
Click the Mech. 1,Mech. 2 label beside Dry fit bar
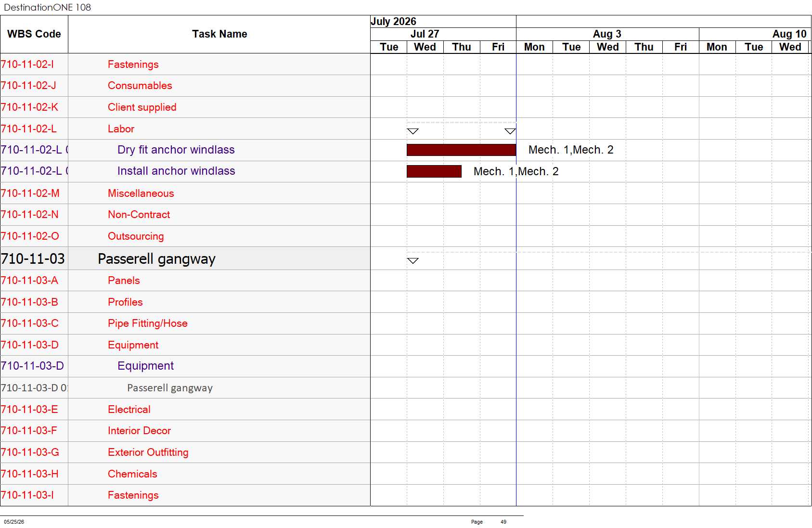(571, 150)
